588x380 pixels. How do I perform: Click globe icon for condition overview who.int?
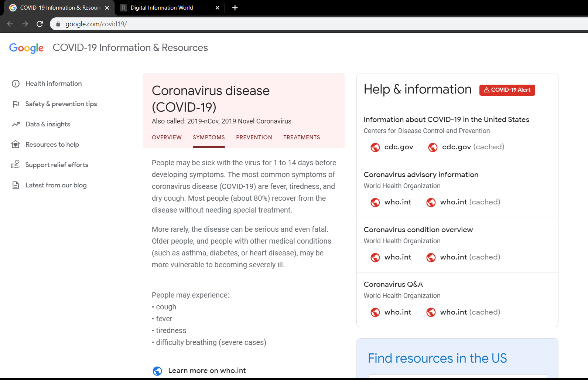[x=375, y=258]
